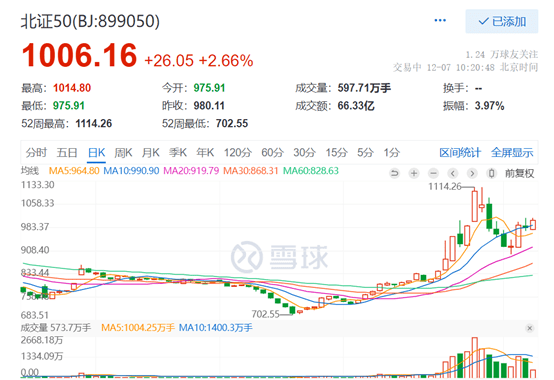Switch to the 周K tab

pyautogui.click(x=123, y=153)
